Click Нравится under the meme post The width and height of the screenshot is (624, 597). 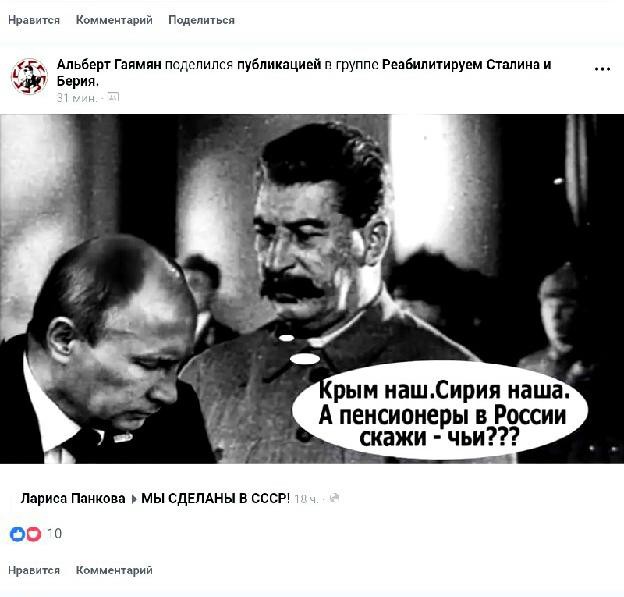[34, 570]
